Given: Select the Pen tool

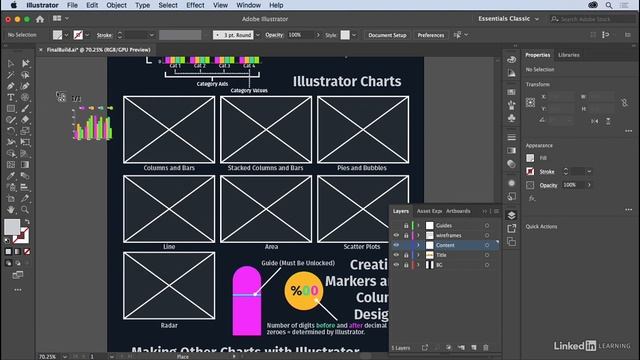Looking at the screenshot, I should (11, 86).
